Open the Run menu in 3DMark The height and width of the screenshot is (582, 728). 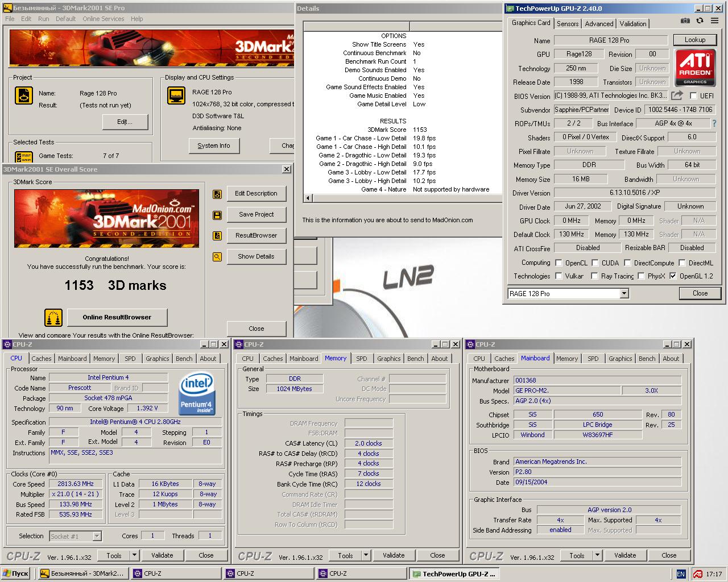click(x=43, y=19)
